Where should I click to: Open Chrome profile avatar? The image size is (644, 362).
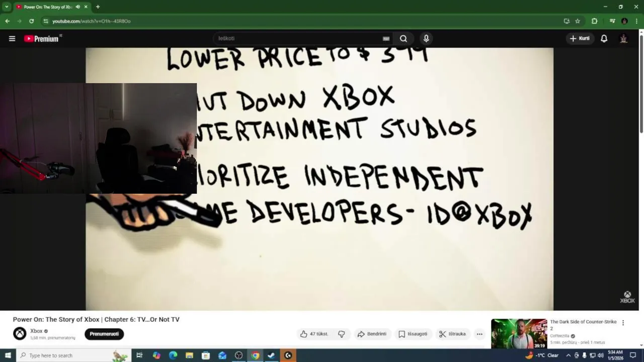[x=624, y=21]
